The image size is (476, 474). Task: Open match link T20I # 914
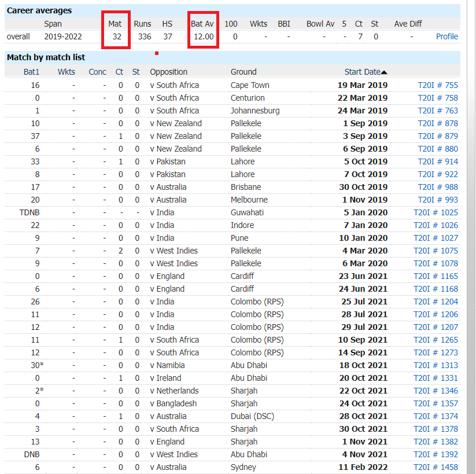(438, 161)
